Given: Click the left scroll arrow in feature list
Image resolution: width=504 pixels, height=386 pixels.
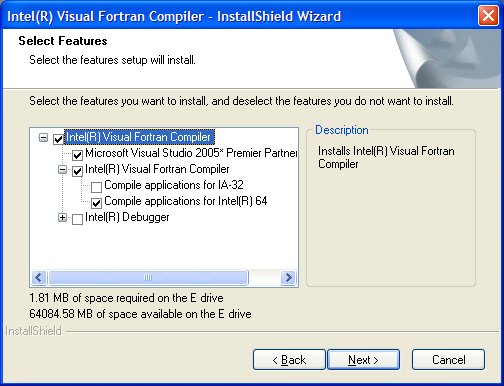Looking at the screenshot, I should pos(39,277).
